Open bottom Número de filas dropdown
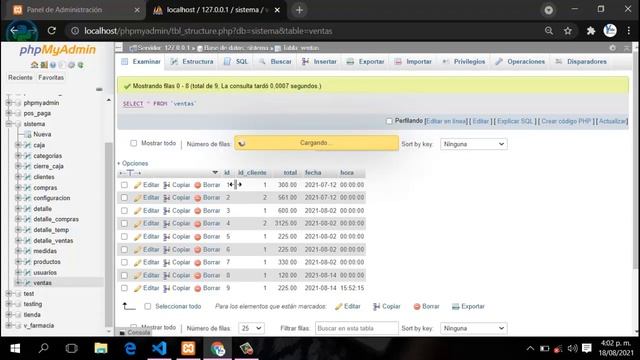The width and height of the screenshot is (640, 360). [x=251, y=328]
